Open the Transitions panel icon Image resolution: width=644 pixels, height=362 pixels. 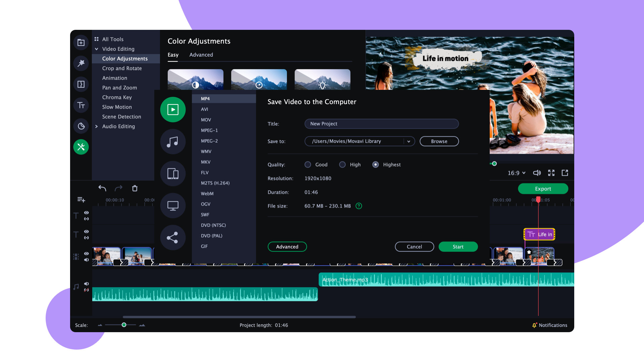[x=81, y=84]
